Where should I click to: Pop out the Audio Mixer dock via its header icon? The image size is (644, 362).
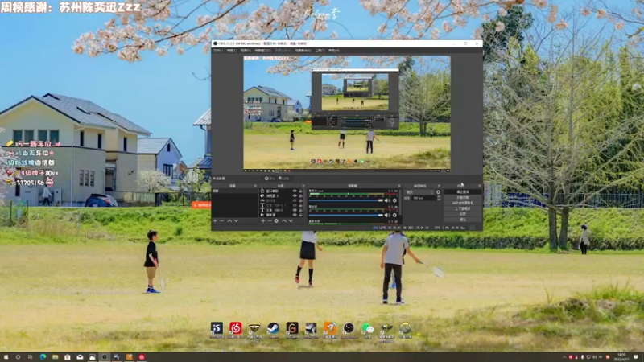pos(399,186)
